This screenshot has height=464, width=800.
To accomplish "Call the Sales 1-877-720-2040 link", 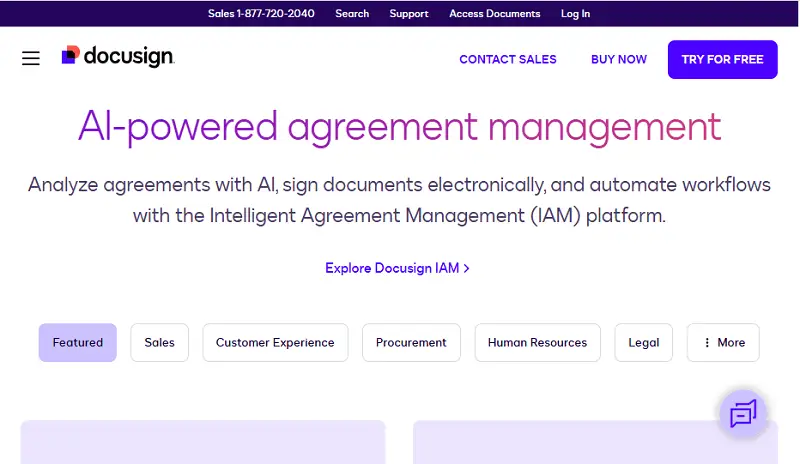I will tap(261, 14).
